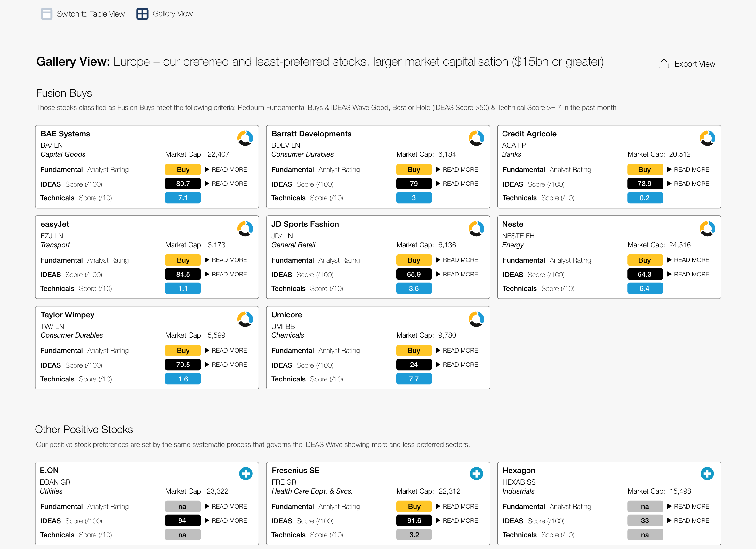The height and width of the screenshot is (549, 756).
Task: Click the HEXAB SS ticker text
Action: (x=519, y=482)
